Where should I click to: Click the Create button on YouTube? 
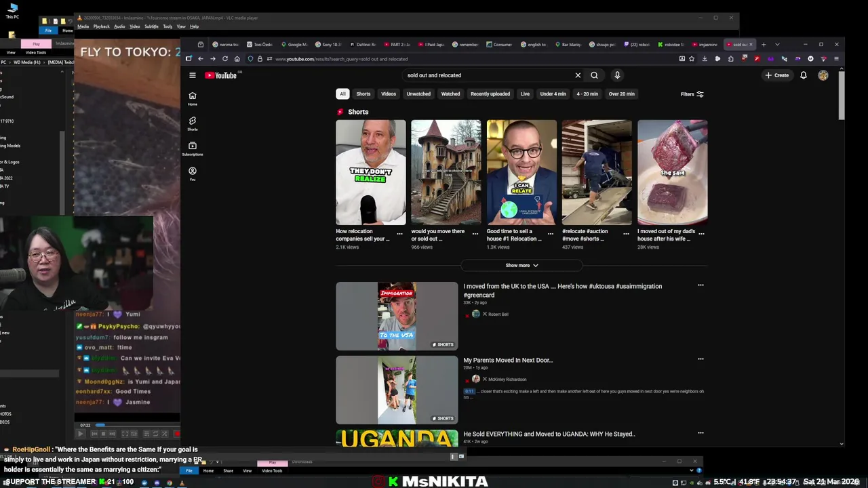point(777,75)
